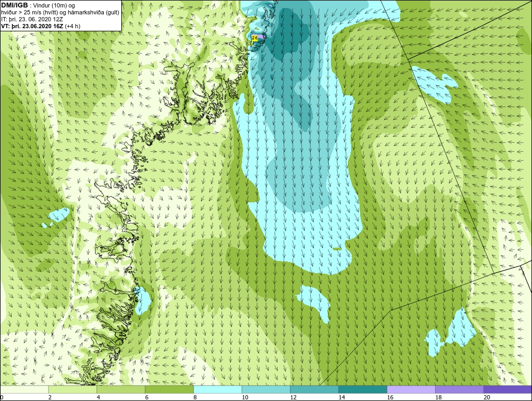Click the legend scale label 20
The image size is (532, 401).
(x=487, y=397)
